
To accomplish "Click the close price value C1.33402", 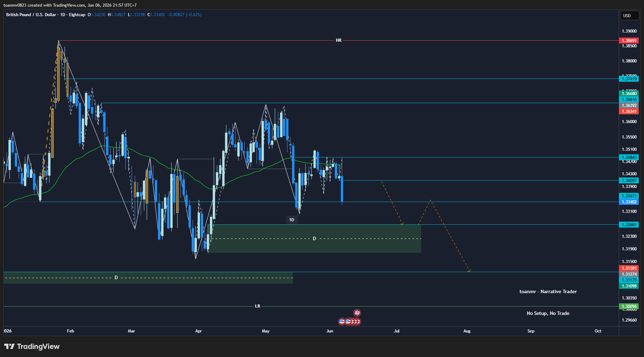I will (x=156, y=15).
